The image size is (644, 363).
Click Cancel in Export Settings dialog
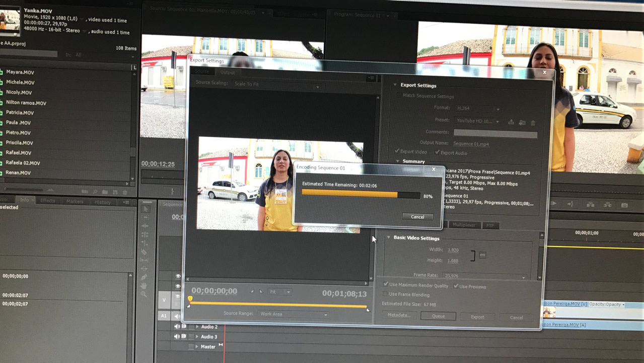(x=517, y=318)
